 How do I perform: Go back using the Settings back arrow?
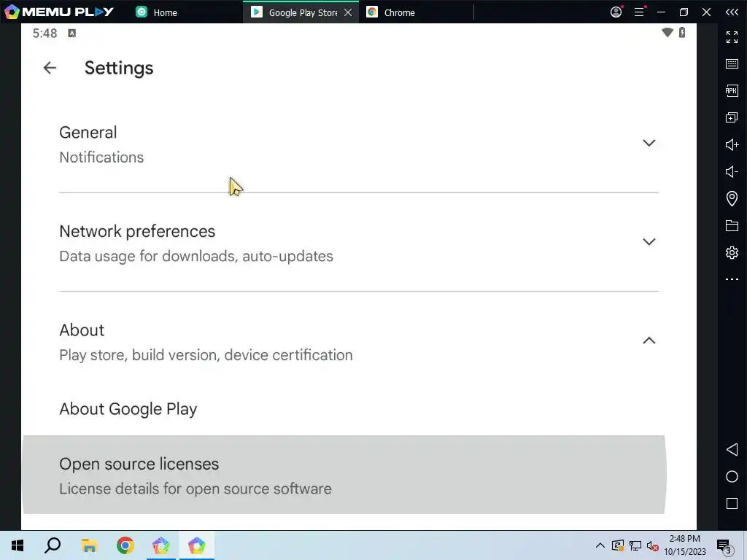pyautogui.click(x=50, y=68)
